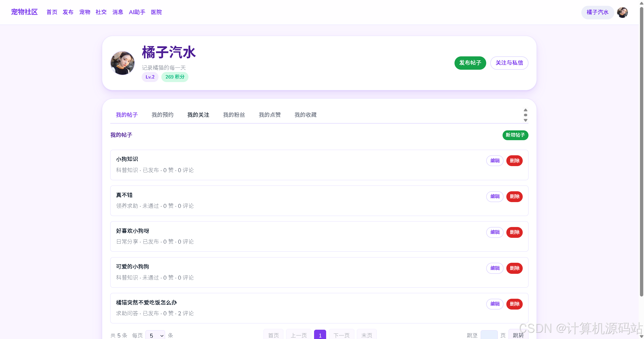Switch to 我的收藏 tab

pos(306,115)
